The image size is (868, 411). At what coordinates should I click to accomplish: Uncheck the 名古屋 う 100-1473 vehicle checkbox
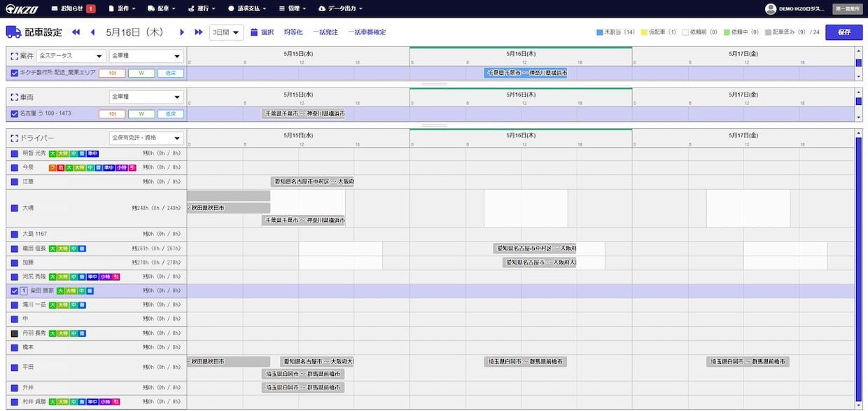pos(15,113)
